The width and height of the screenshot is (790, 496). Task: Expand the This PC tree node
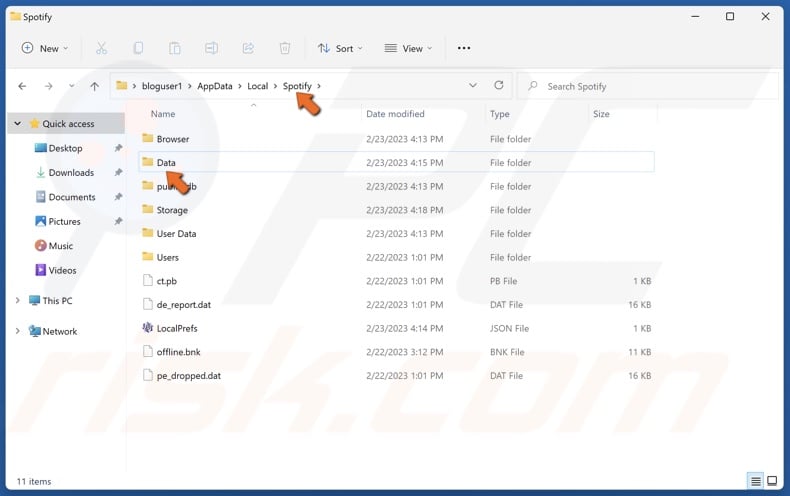17,301
